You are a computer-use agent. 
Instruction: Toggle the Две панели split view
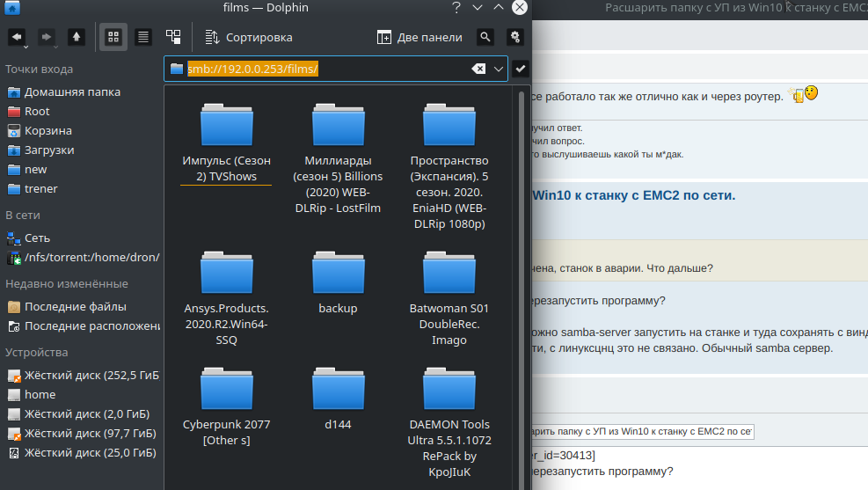point(419,37)
